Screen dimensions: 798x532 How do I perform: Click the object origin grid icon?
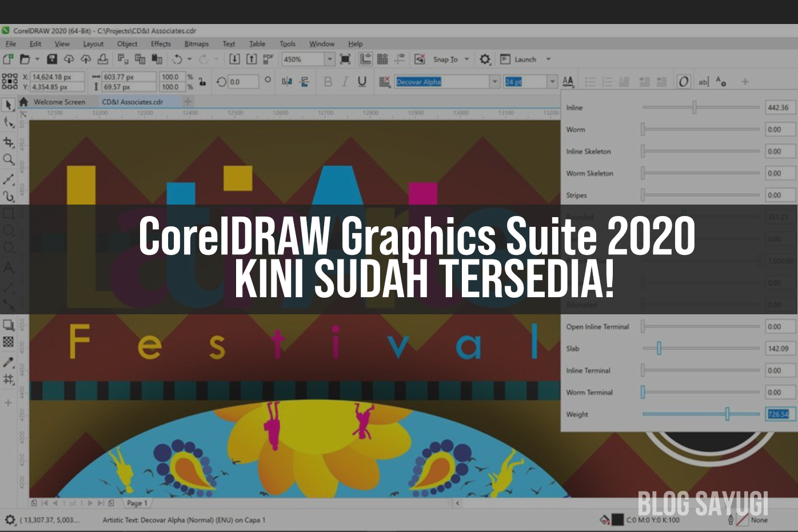click(x=10, y=81)
